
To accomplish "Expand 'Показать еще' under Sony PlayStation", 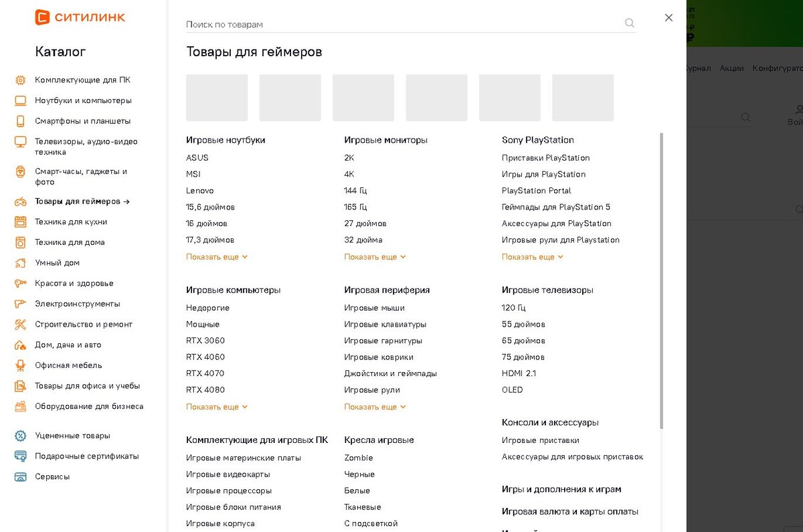I will (x=533, y=257).
